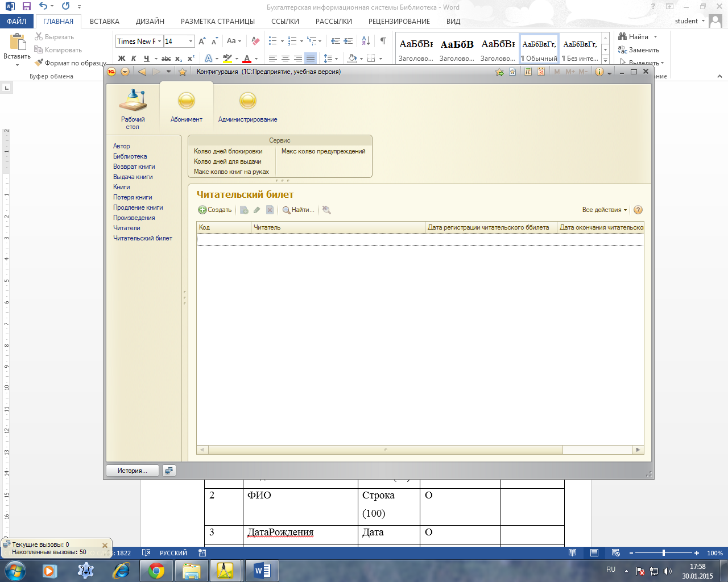This screenshot has height=582, width=728.
Task: Switch to the ДИЗАЙН ribbon tab
Action: point(150,21)
